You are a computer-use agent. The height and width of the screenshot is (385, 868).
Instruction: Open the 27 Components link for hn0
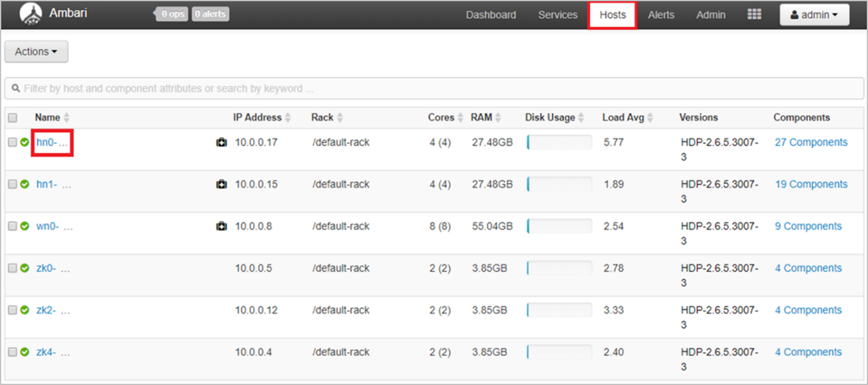tap(811, 141)
